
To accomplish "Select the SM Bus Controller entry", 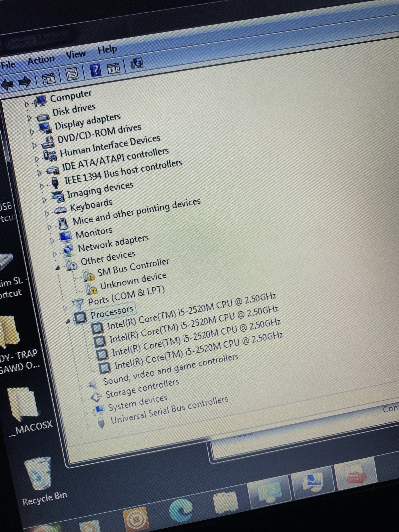I will point(133,267).
